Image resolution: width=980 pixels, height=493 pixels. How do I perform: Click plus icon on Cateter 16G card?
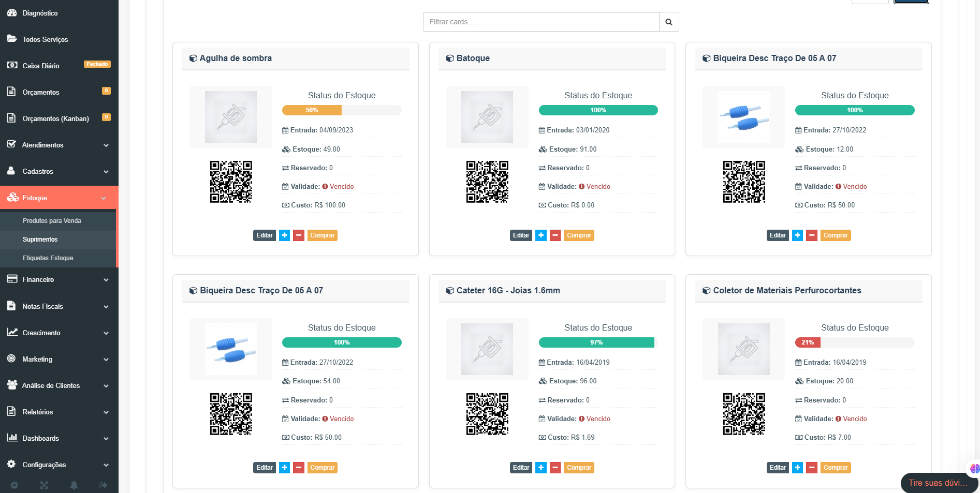point(541,468)
